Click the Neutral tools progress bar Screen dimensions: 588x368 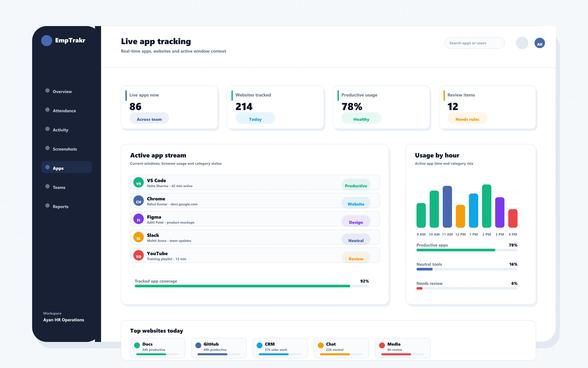pyautogui.click(x=467, y=269)
